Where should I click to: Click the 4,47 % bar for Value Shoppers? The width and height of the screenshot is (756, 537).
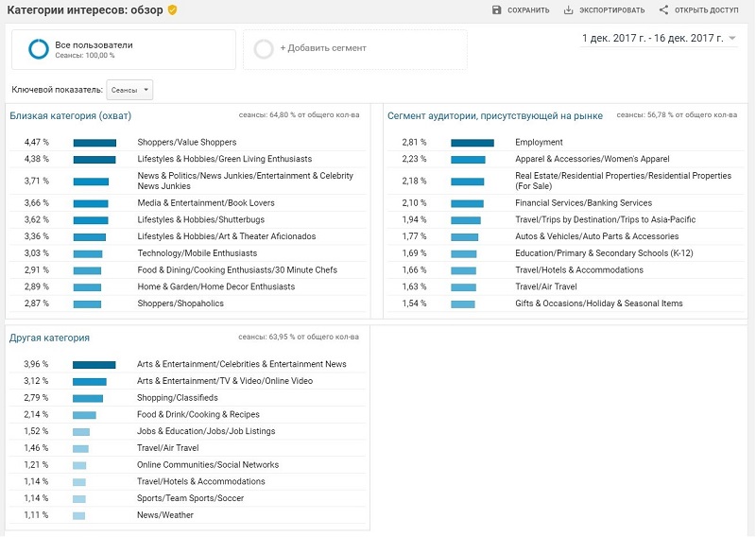click(x=94, y=143)
